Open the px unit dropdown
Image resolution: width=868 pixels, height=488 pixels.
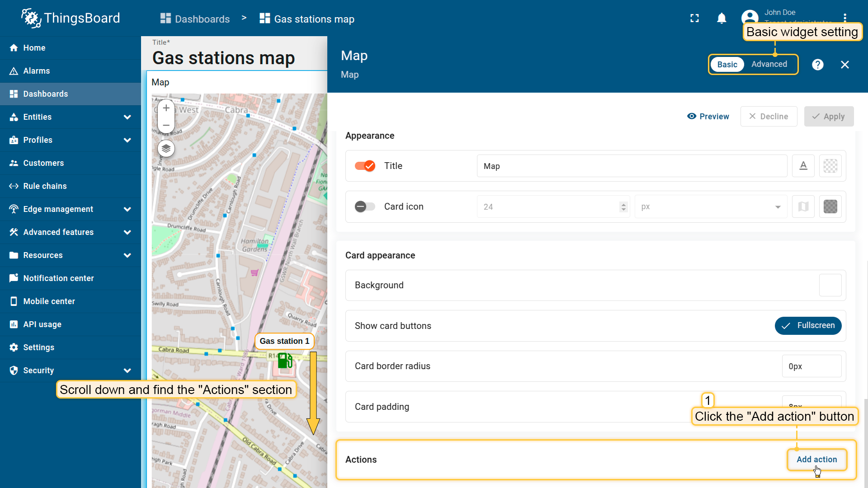tap(710, 206)
